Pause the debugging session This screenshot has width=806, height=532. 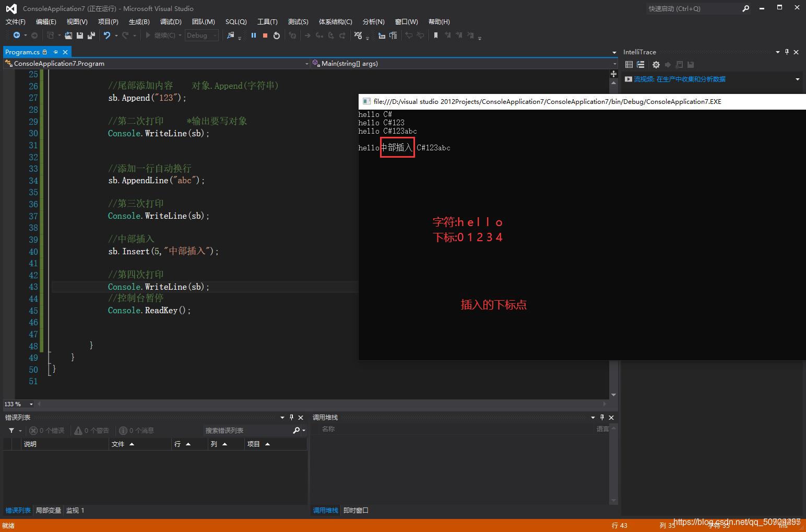(x=254, y=36)
